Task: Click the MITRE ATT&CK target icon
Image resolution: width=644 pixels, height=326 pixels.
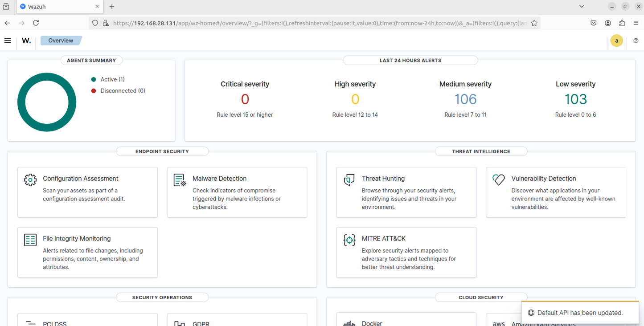Action: (349, 240)
